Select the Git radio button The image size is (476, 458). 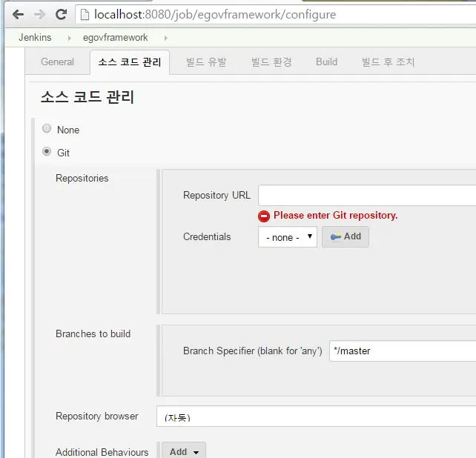click(47, 151)
